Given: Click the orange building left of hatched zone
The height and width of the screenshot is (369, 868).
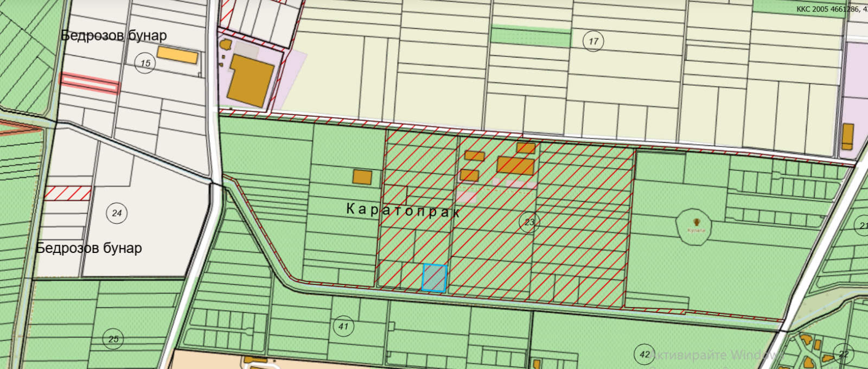Looking at the screenshot, I should 362,177.
